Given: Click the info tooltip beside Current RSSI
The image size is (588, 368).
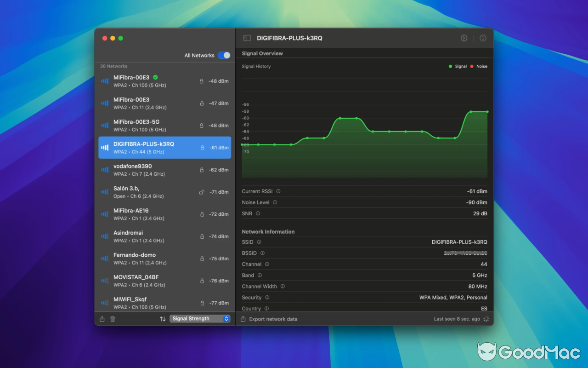Looking at the screenshot, I should point(279,191).
